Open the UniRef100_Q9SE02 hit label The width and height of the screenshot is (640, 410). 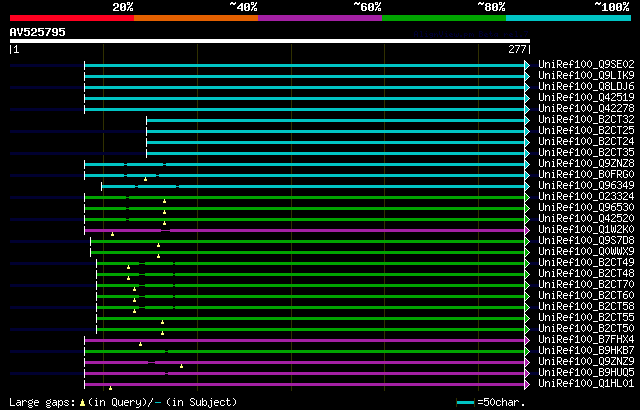(586, 64)
